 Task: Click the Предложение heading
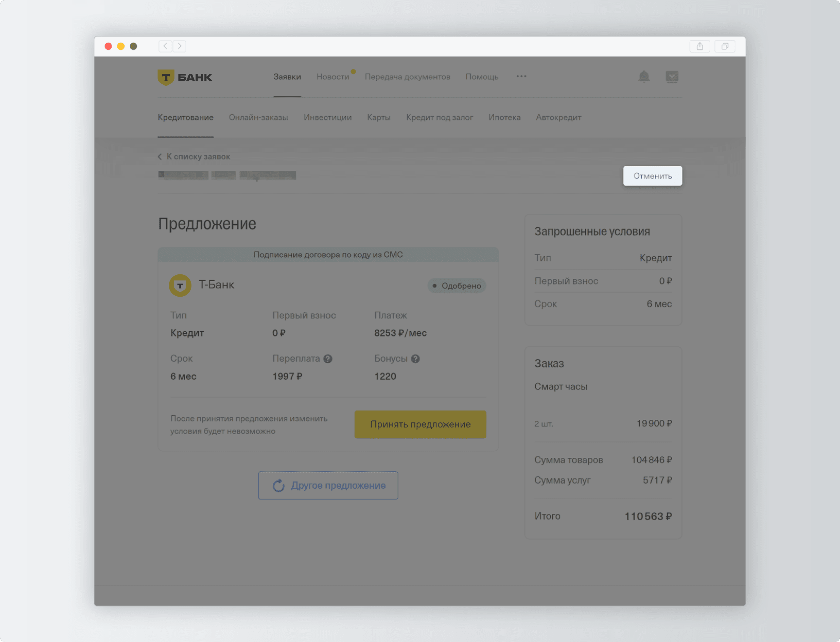pyautogui.click(x=207, y=224)
